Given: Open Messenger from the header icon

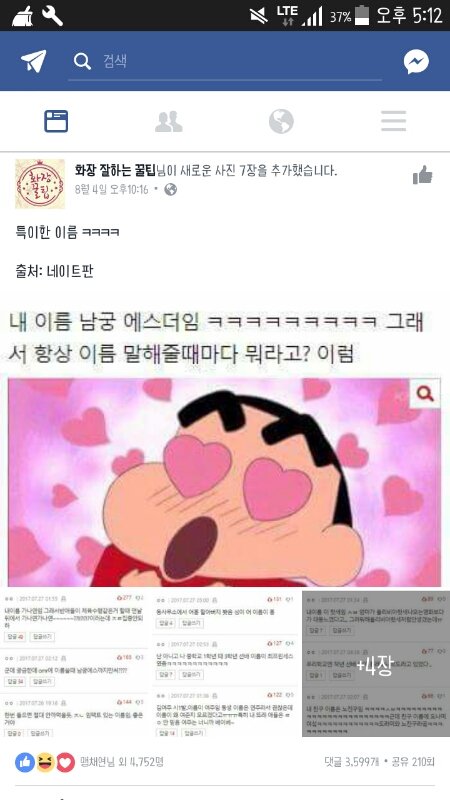Looking at the screenshot, I should click(416, 62).
